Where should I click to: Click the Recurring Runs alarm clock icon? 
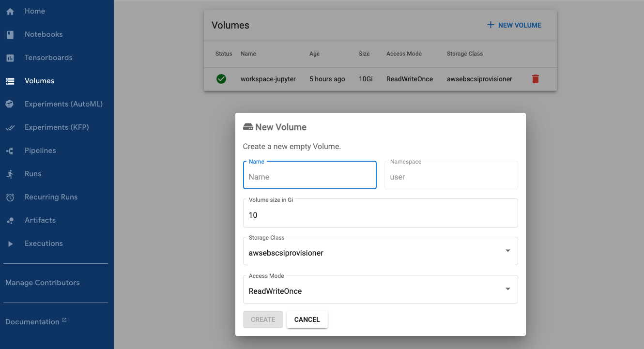pyautogui.click(x=10, y=197)
